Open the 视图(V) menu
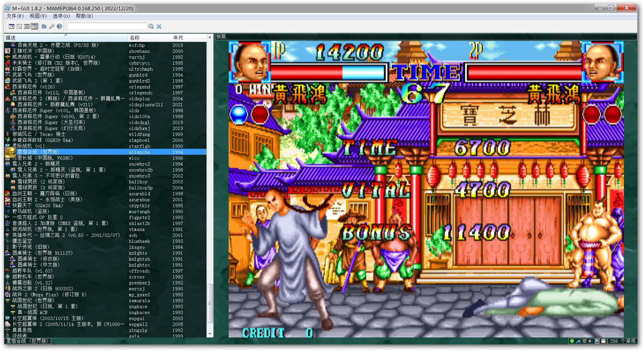The width and height of the screenshot is (644, 351). point(38,16)
